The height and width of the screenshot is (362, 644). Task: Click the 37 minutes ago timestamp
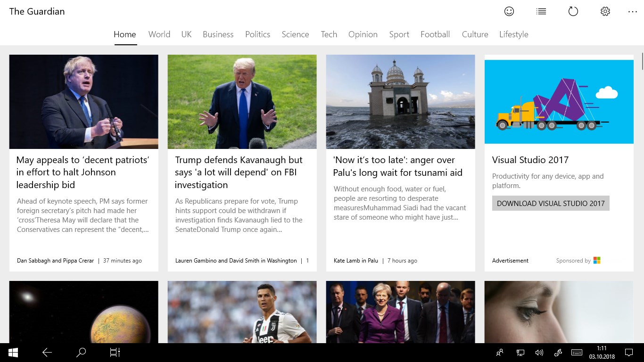coord(123,261)
